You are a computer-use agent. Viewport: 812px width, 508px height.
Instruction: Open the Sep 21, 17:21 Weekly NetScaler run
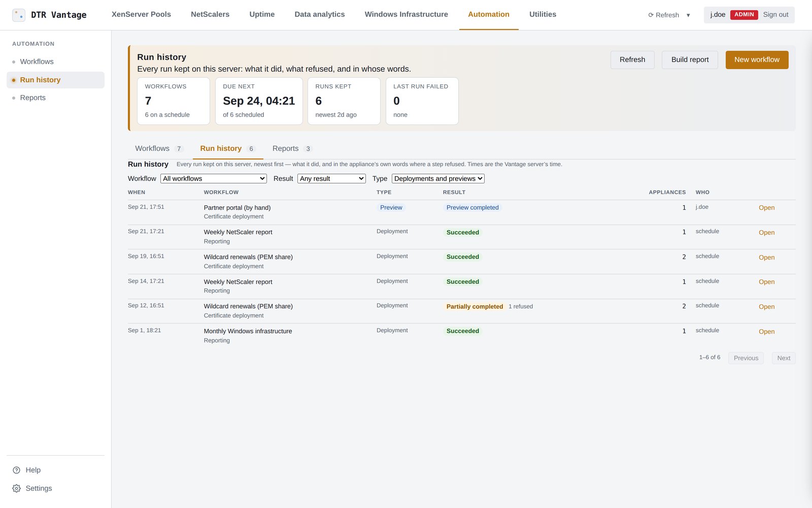[766, 233]
